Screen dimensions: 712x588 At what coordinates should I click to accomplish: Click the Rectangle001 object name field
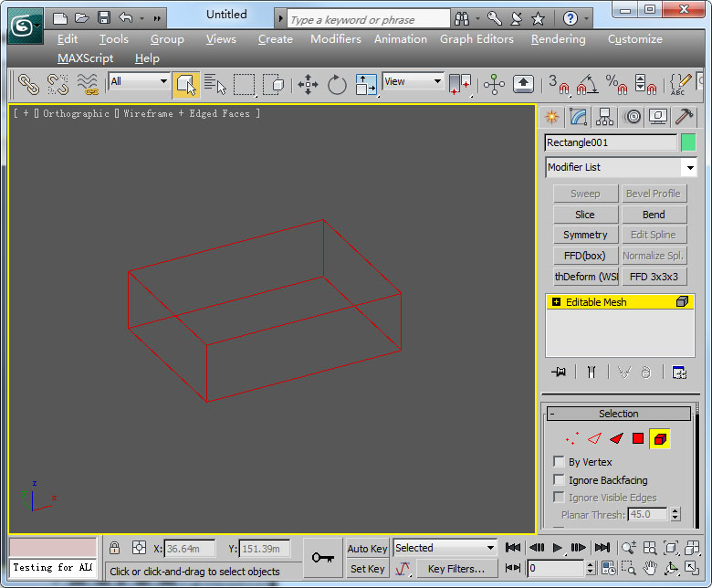(x=611, y=142)
